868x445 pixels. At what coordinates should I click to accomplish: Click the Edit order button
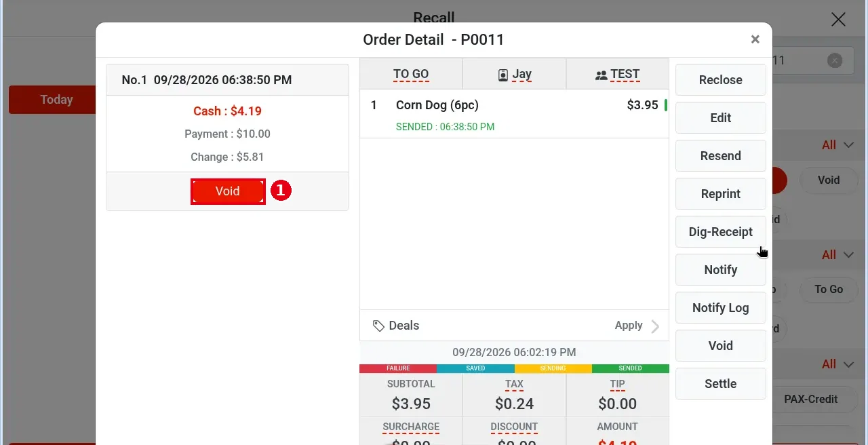point(720,118)
